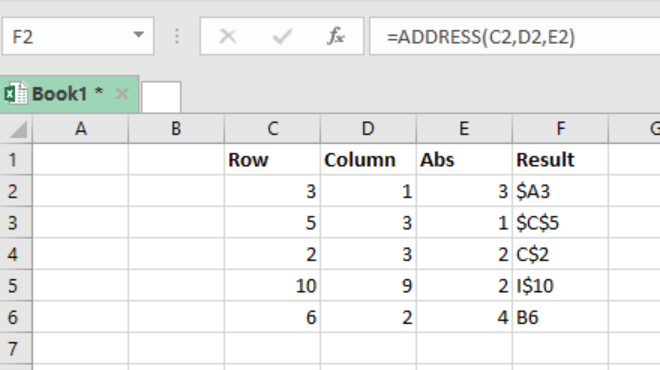Select the column F header
The height and width of the screenshot is (370, 660).
560,129
